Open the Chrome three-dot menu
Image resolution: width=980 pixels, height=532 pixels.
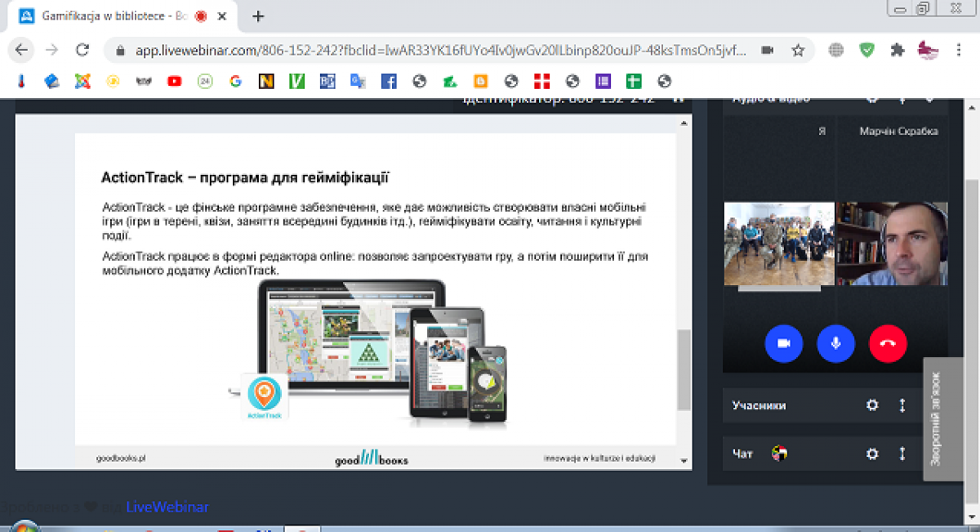[958, 50]
